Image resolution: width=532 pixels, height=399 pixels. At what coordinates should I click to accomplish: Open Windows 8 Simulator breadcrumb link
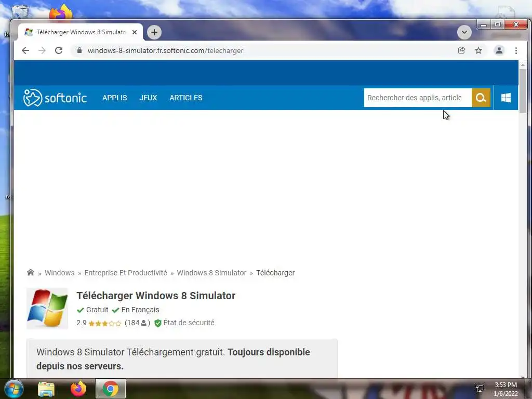tap(211, 273)
